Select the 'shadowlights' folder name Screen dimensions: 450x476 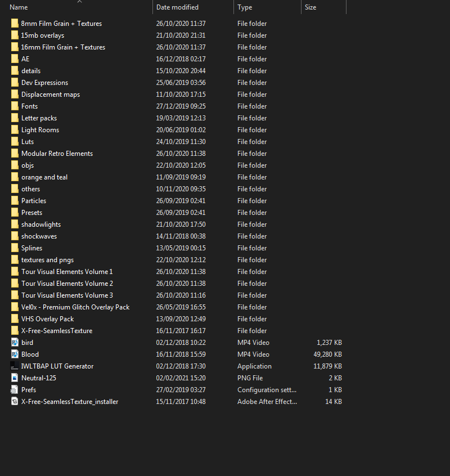point(41,224)
